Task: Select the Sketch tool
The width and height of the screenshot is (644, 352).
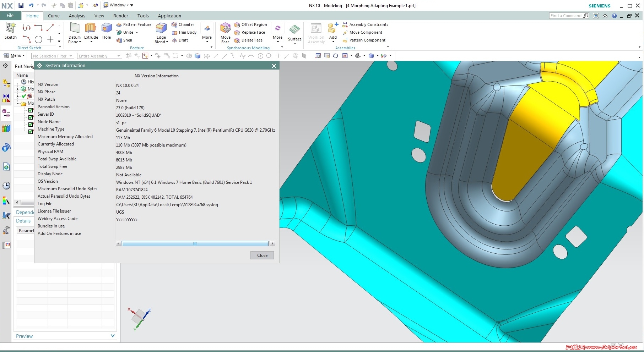Action: [x=10, y=32]
